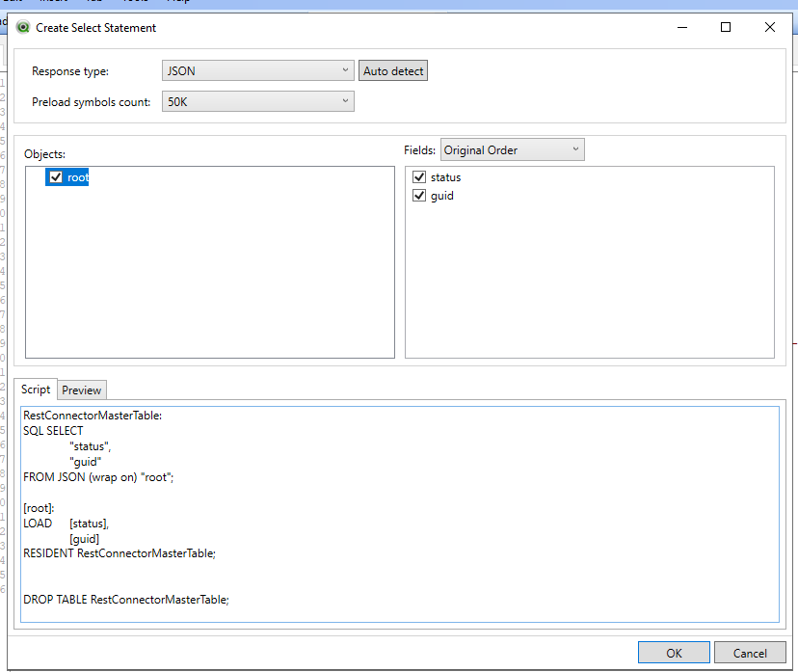Screen dimensions: 798x672
Task: Click the Auto detect button
Action: [393, 70]
